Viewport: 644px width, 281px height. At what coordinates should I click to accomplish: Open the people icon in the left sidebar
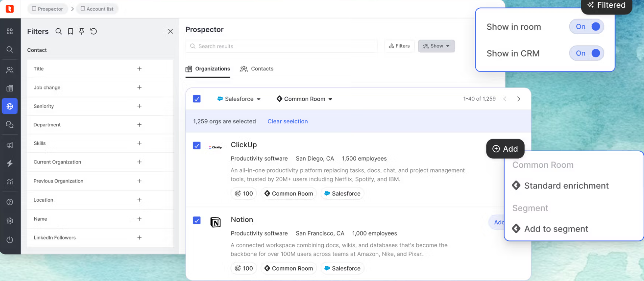[x=10, y=70]
